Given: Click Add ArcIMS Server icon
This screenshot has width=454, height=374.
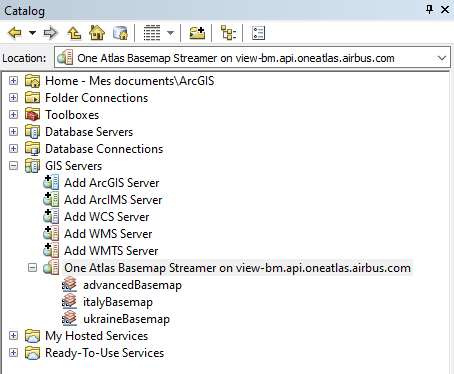Looking at the screenshot, I should tap(51, 199).
